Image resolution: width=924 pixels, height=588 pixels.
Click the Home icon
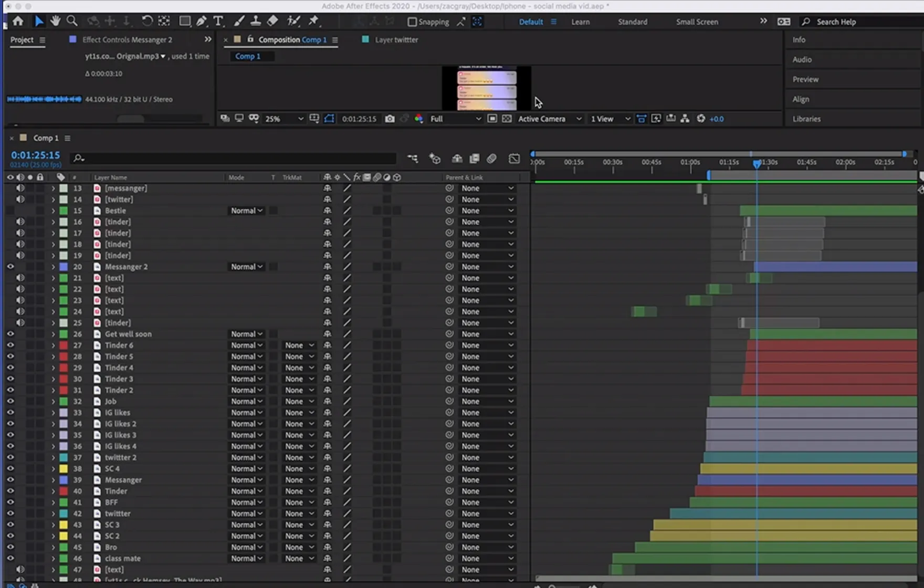tap(18, 21)
